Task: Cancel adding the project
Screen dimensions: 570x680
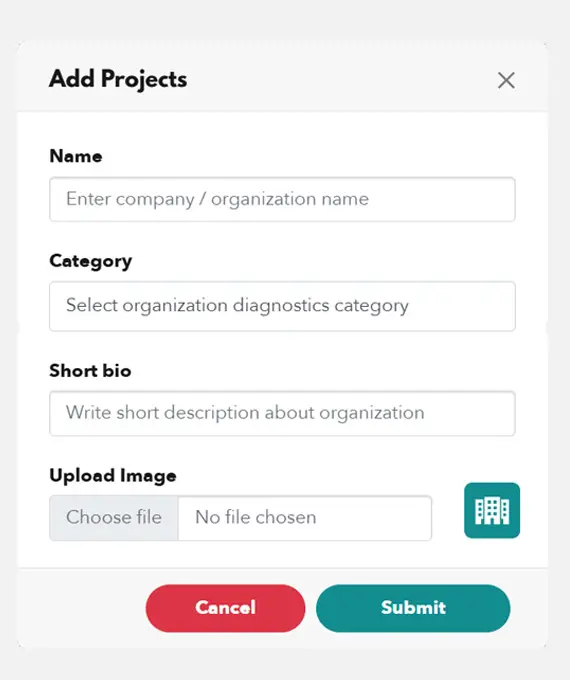Action: click(226, 608)
